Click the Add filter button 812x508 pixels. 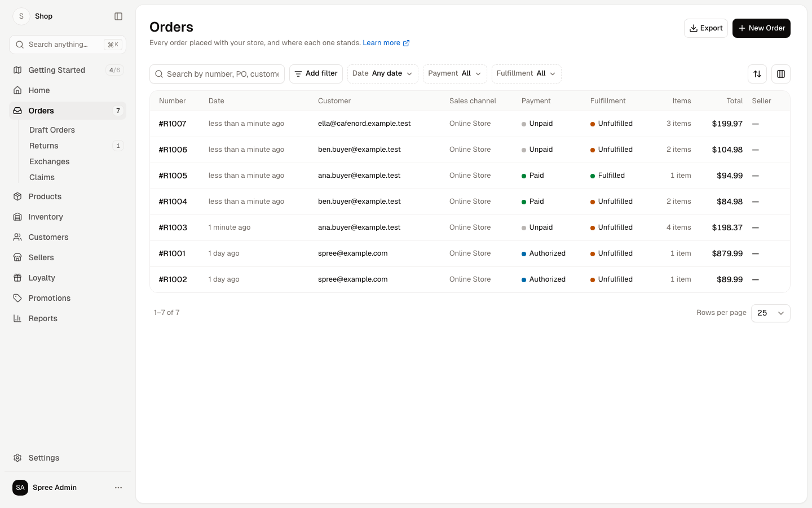316,74
